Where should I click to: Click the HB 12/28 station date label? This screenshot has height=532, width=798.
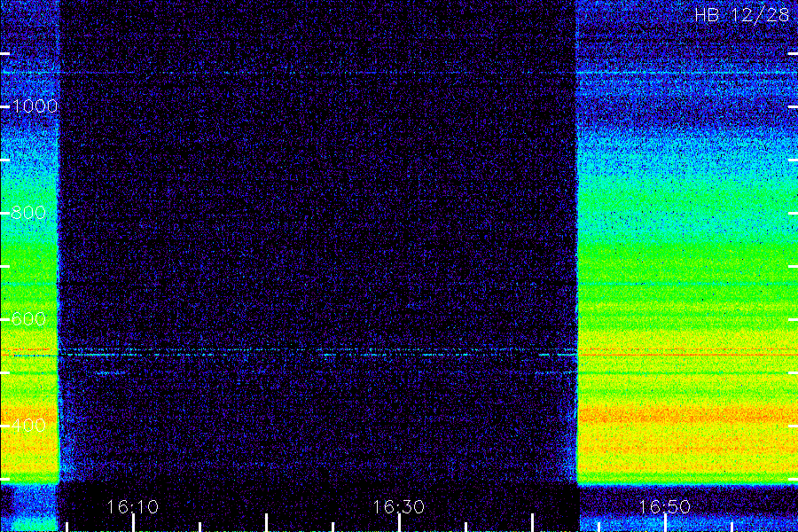[x=741, y=15]
